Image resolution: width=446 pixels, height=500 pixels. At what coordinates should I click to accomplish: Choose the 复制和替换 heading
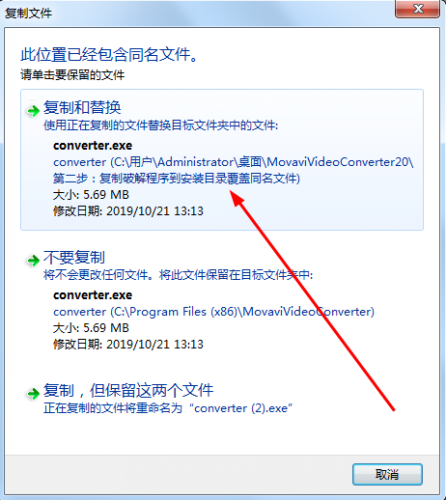point(82,108)
